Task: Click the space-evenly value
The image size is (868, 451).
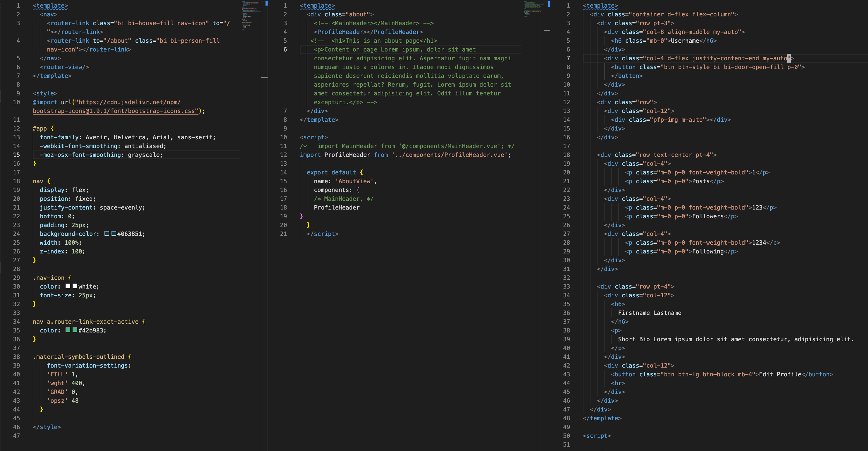Action: pyautogui.click(x=121, y=208)
